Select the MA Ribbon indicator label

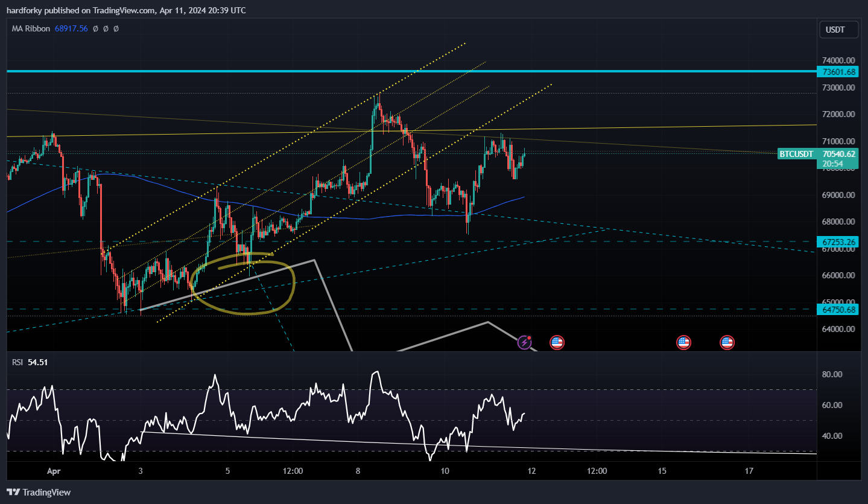click(32, 28)
